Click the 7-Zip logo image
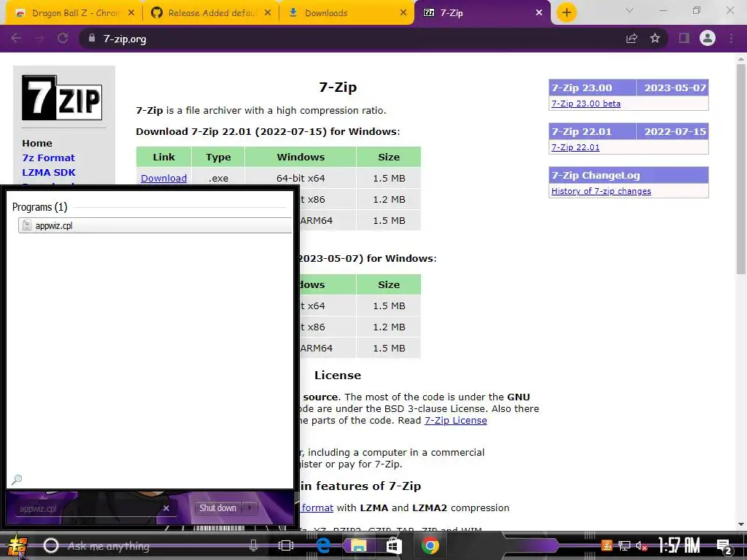 (62, 98)
